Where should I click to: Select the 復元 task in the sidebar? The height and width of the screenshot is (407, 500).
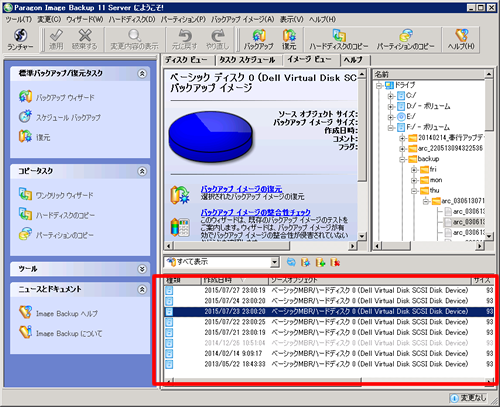[35, 137]
